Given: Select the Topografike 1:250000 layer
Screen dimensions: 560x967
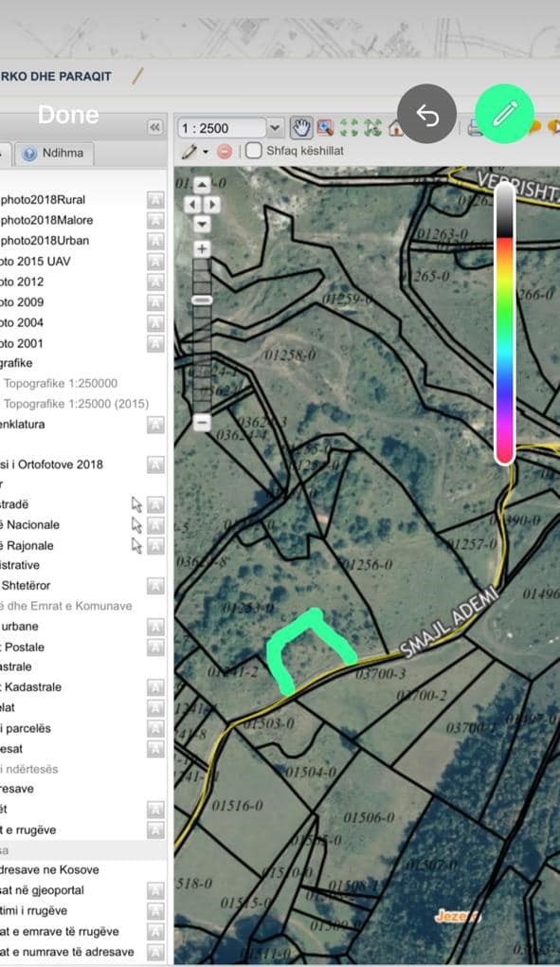Looking at the screenshot, I should coord(61,384).
